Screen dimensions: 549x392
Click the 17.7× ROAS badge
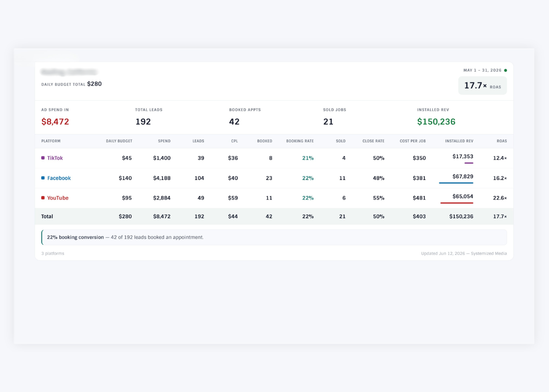[483, 86]
